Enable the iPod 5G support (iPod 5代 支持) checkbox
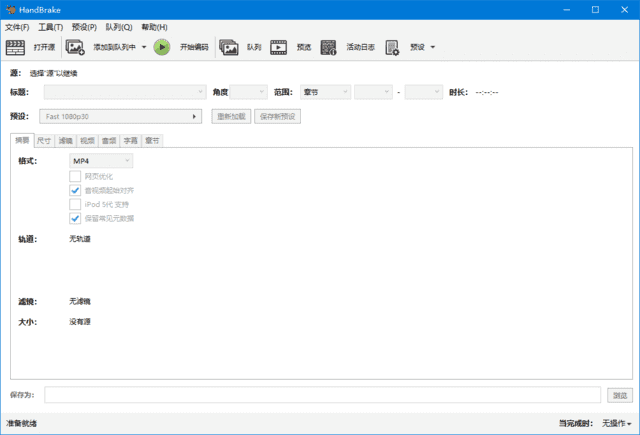The width and height of the screenshot is (640, 435). pos(75,204)
